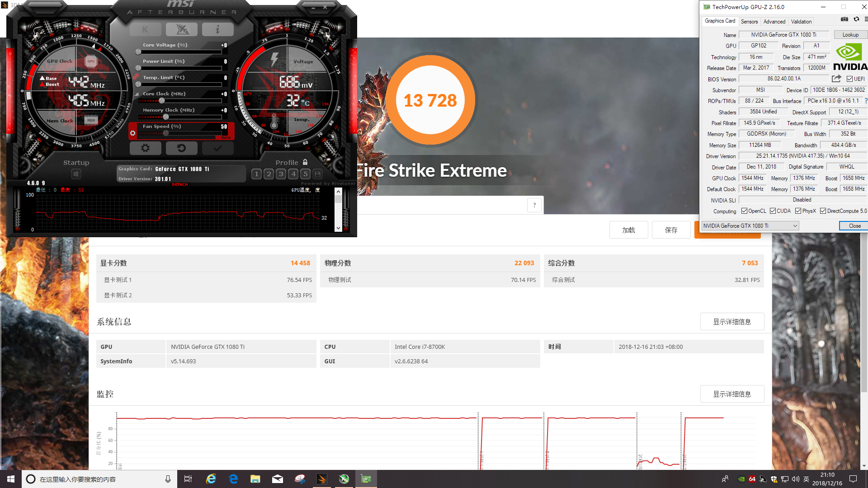Click the GPU-Z refresh icon
This screenshot has width=868, height=488.
tap(856, 19)
